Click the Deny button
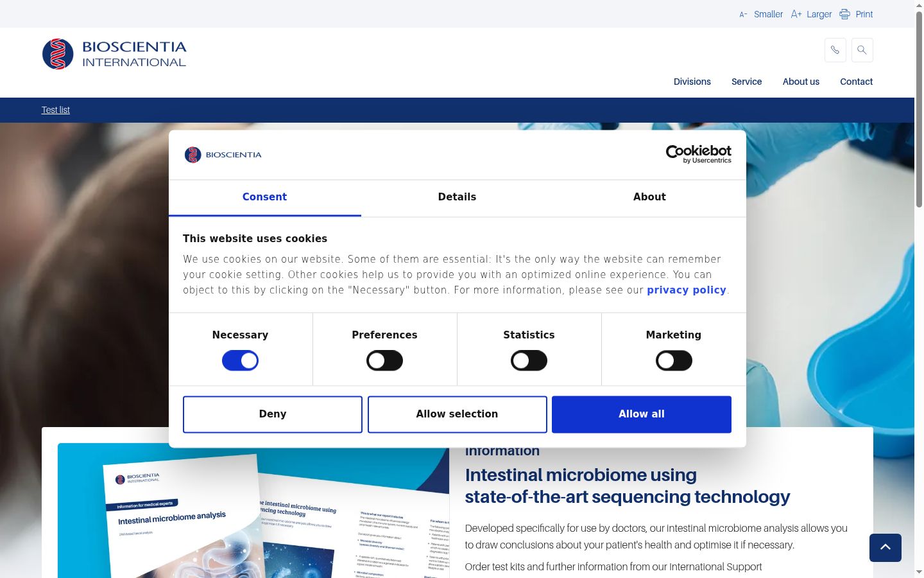Image resolution: width=924 pixels, height=578 pixels. [273, 414]
